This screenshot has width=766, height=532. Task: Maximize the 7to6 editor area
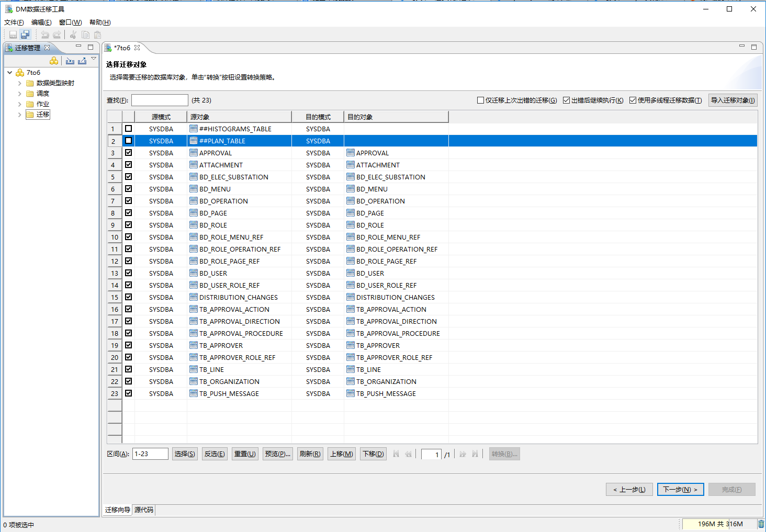[754, 47]
